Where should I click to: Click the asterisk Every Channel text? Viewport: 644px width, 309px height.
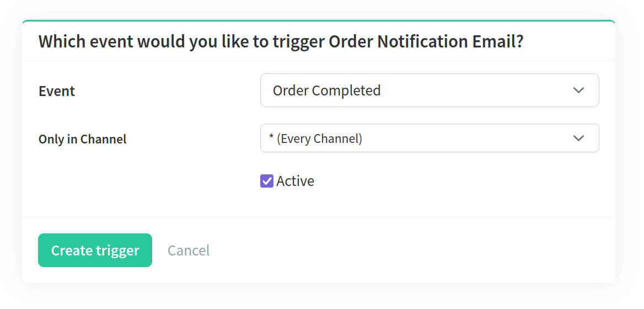[315, 138]
